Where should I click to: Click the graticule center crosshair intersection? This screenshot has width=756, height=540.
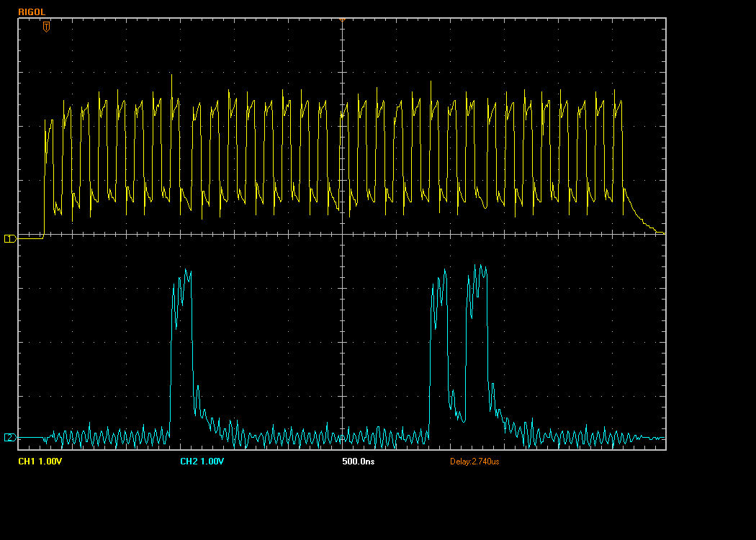342,234
